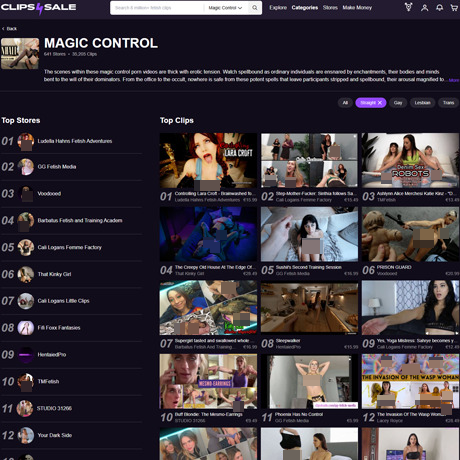Open The Creepy Old House clip title

[x=215, y=267]
